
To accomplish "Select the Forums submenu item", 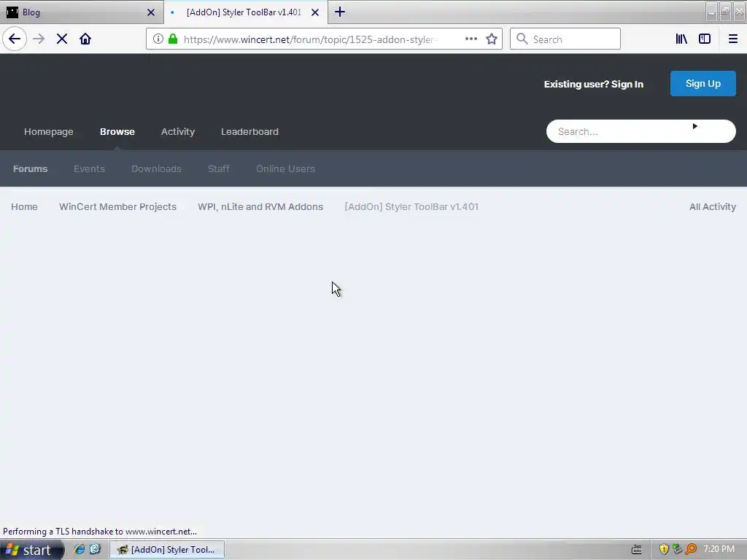I will click(x=31, y=169).
